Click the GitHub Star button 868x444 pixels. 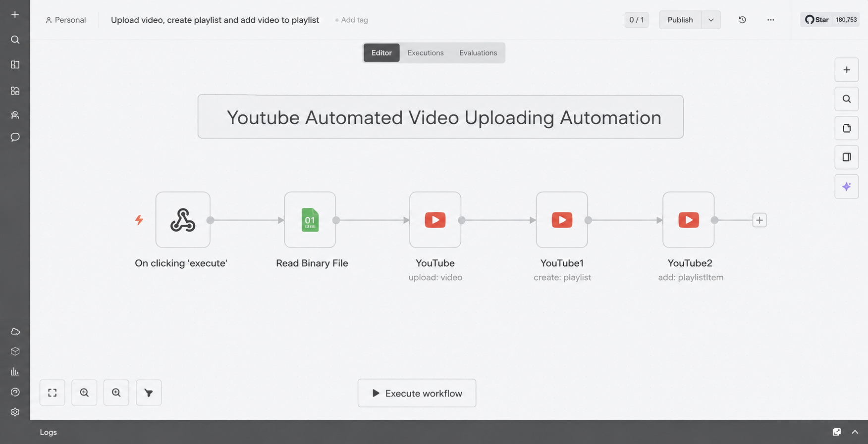[x=816, y=20]
